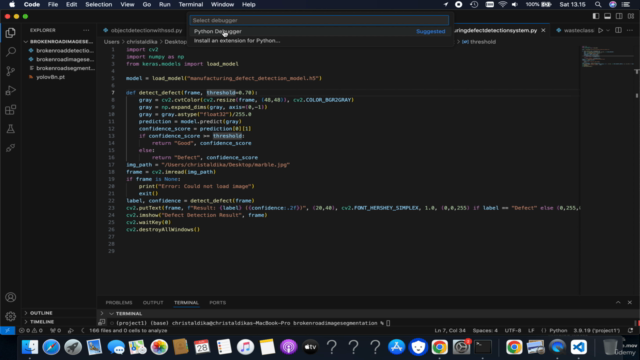640x360 pixels.
Task: Open Safari from the dock
Action: (x=51, y=347)
